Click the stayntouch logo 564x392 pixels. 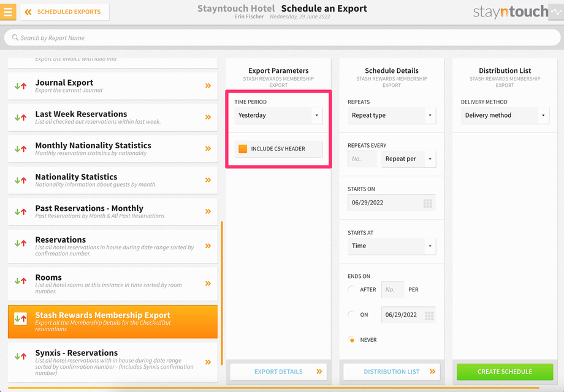pos(511,12)
